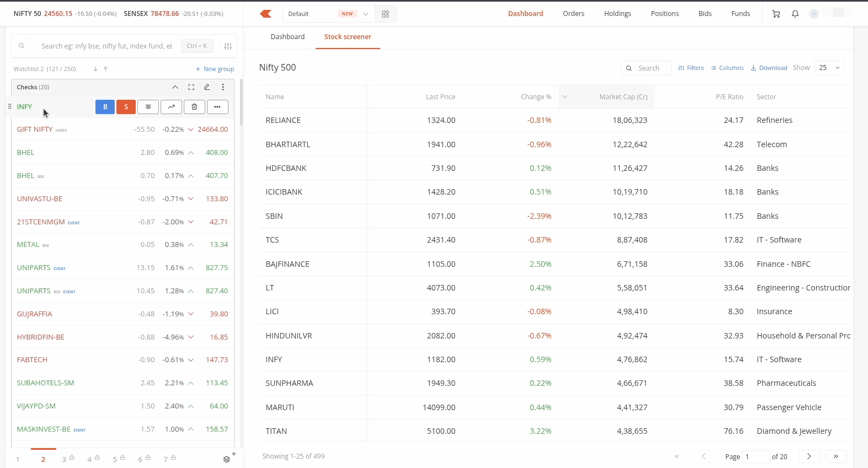The height and width of the screenshot is (468, 868).
Task: Collapse the Checks watchlist group
Action: (175, 87)
